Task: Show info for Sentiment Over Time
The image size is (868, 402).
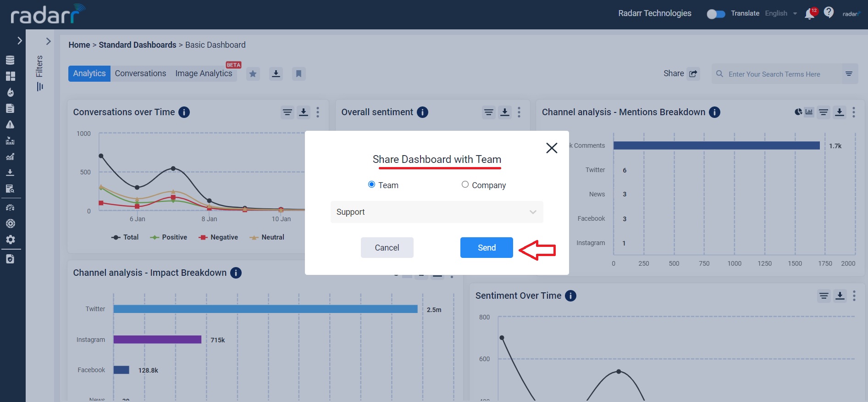Action: pos(570,296)
